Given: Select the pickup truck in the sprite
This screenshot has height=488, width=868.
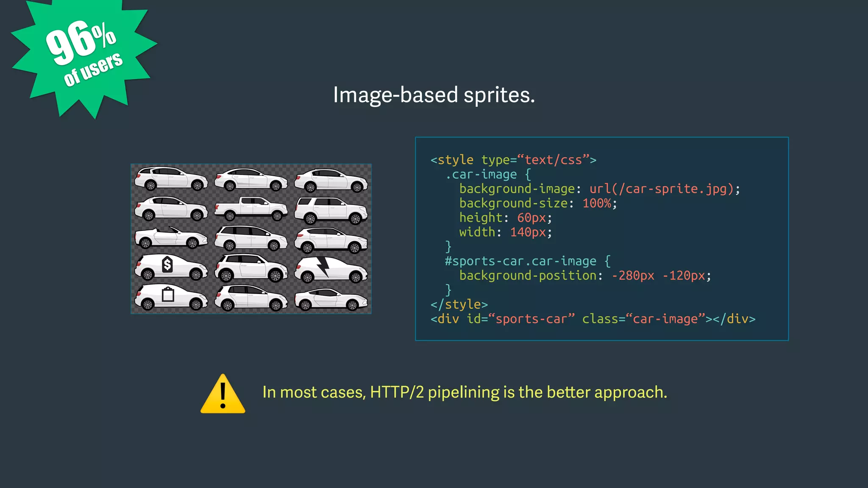Looking at the screenshot, I should click(x=251, y=209).
